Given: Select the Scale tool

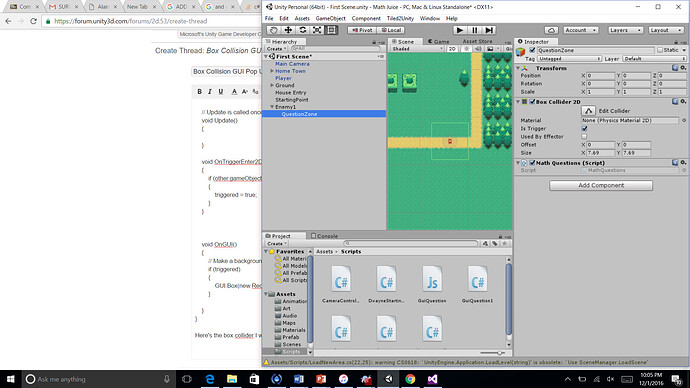Looking at the screenshot, I should pos(317,30).
